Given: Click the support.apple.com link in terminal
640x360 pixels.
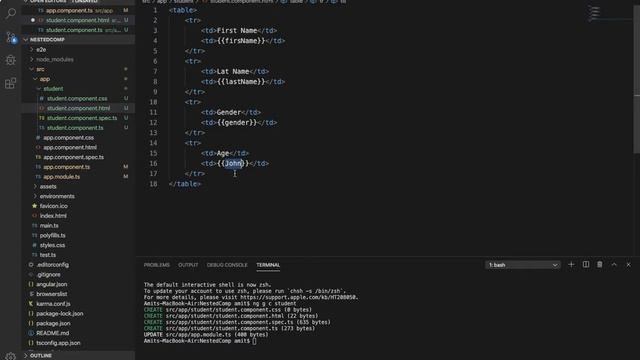Looking at the screenshot, I should tap(299, 297).
